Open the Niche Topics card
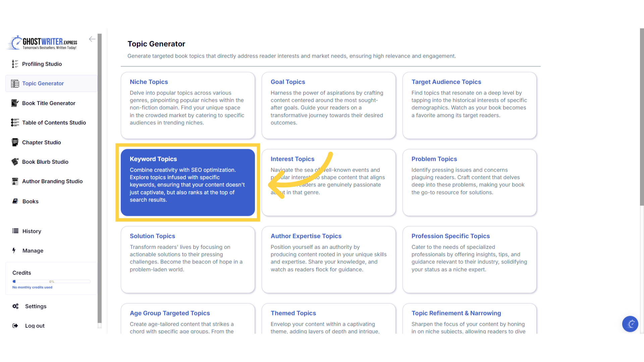The image size is (644, 362). point(187,105)
